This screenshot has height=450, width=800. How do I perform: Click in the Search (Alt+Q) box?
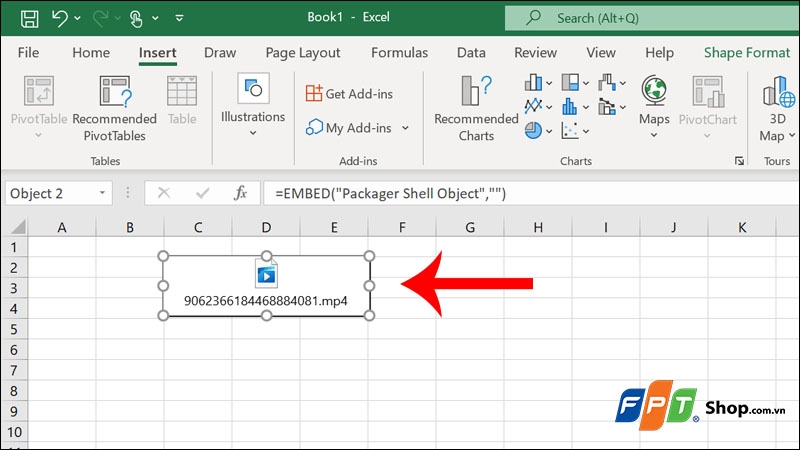pos(652,18)
